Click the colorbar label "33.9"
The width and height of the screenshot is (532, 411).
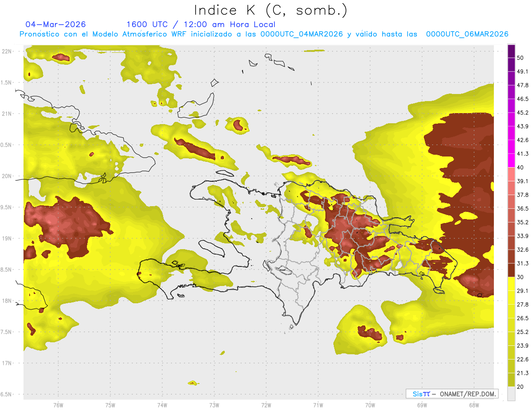click(523, 236)
